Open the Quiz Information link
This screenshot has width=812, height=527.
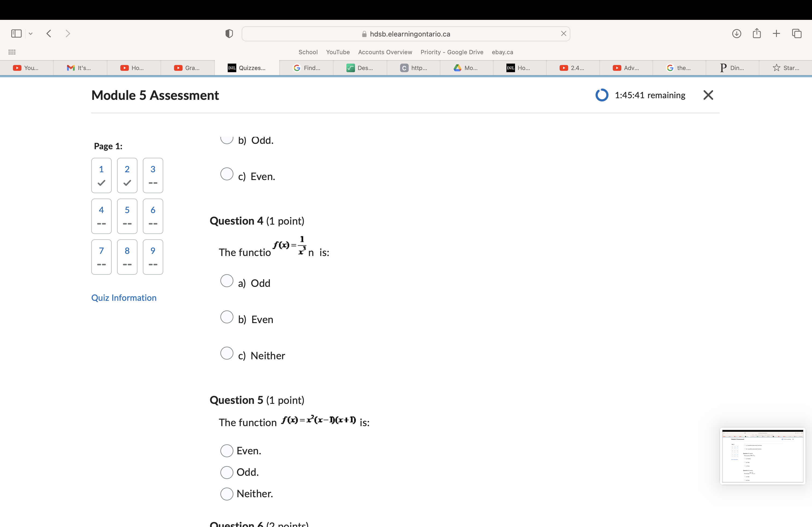(124, 298)
